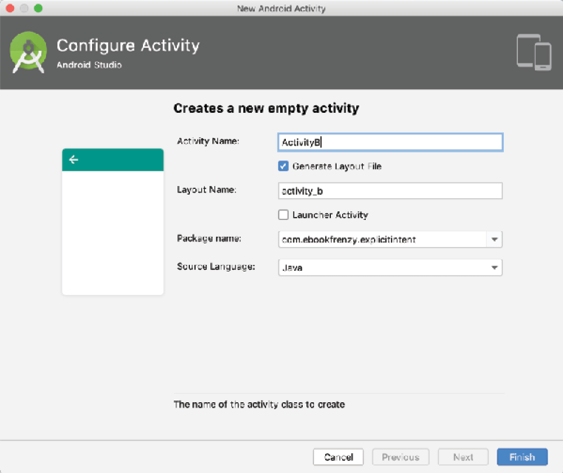
Task: Click the Launcher Activity label text
Action: (x=330, y=215)
